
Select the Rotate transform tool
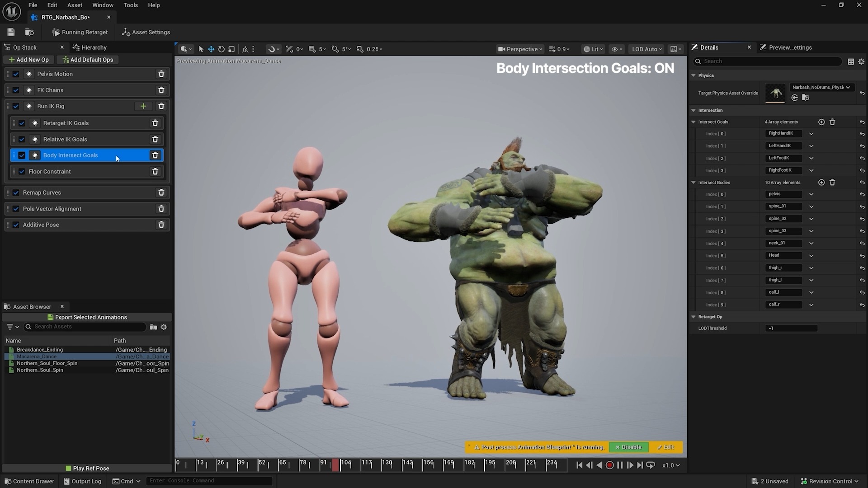tap(221, 49)
